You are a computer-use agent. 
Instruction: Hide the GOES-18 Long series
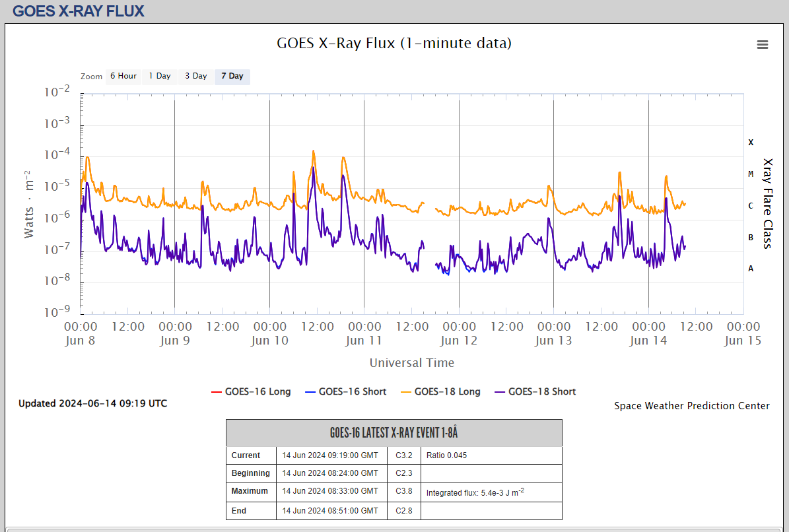click(x=447, y=391)
